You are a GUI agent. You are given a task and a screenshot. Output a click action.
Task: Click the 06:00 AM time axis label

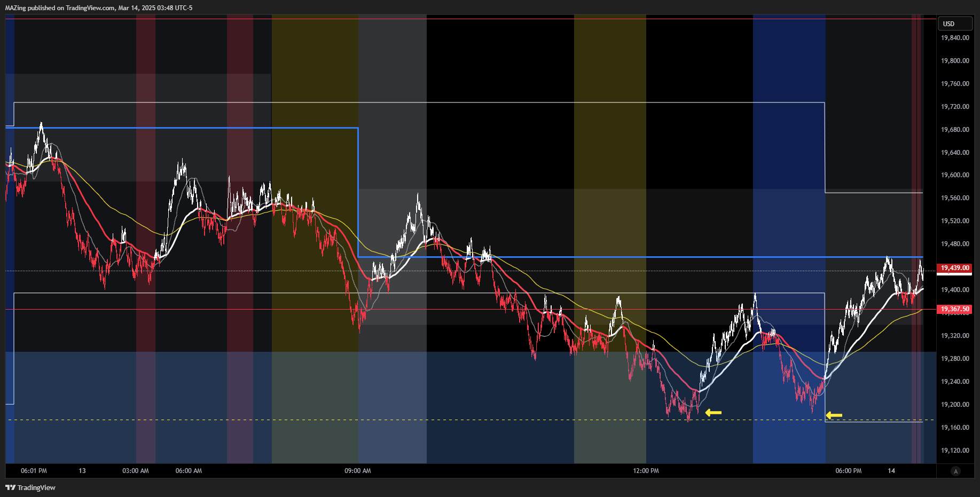(x=189, y=471)
